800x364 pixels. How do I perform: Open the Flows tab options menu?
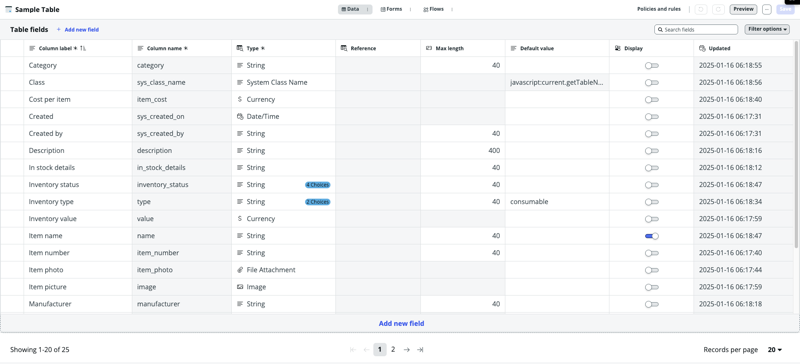(452, 9)
